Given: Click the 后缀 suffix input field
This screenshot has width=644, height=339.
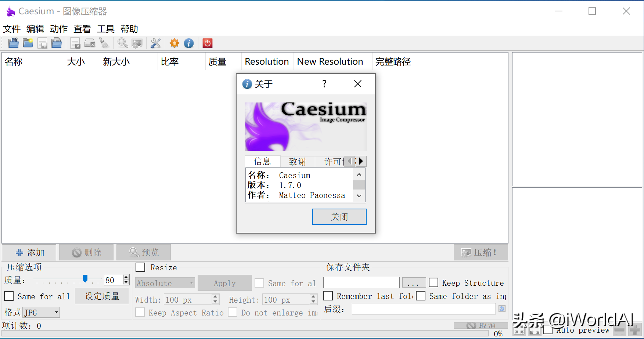Looking at the screenshot, I should click(x=424, y=309).
